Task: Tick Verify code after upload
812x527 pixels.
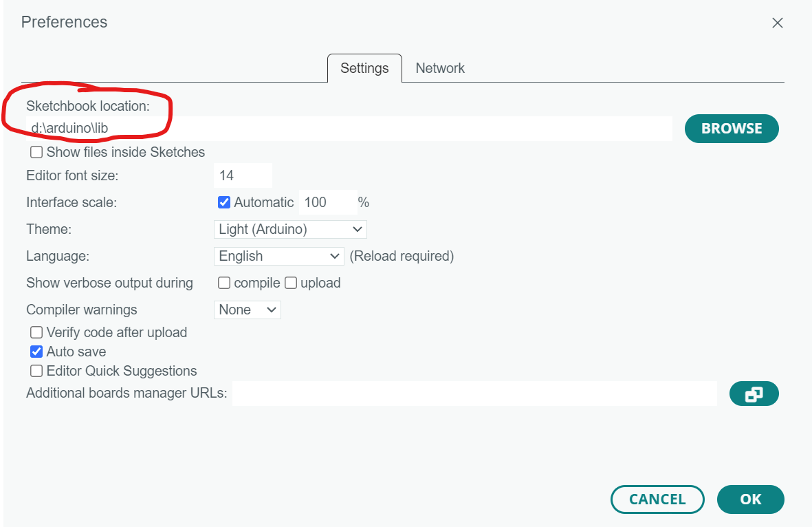Action: coord(36,332)
